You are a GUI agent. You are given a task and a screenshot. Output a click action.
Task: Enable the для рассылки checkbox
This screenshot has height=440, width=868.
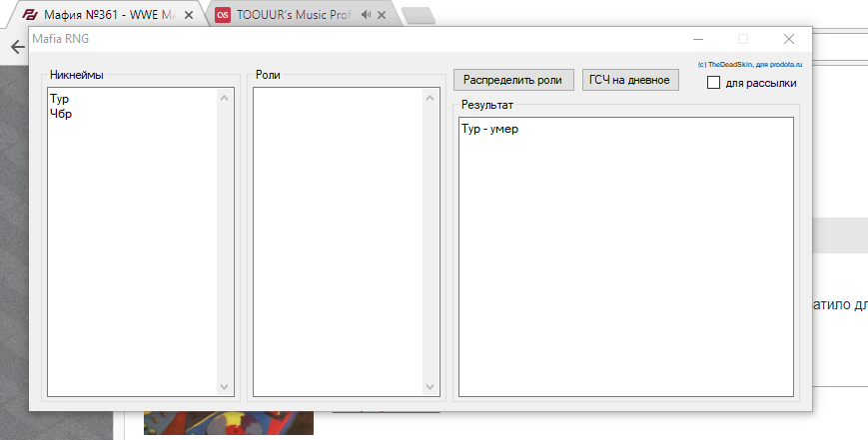tap(714, 83)
